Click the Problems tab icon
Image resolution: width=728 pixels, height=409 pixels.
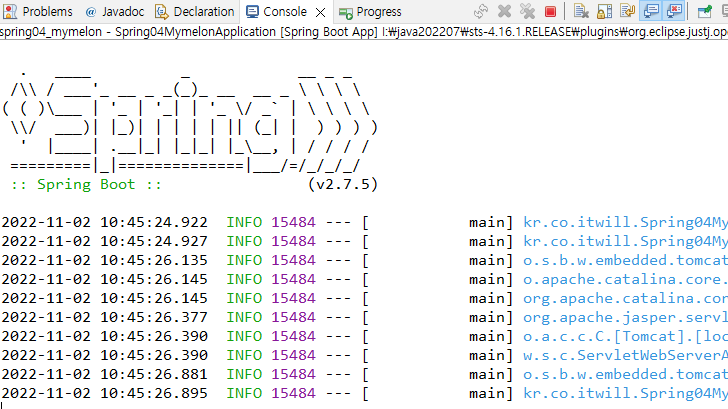click(x=10, y=12)
